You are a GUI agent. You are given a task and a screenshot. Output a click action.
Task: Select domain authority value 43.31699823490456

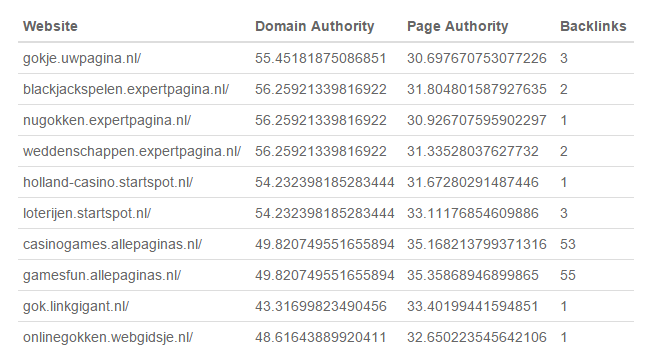pyautogui.click(x=321, y=307)
